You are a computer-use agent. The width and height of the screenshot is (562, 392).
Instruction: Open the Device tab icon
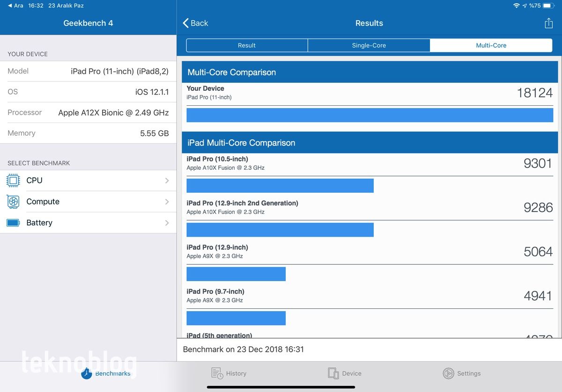pyautogui.click(x=333, y=373)
